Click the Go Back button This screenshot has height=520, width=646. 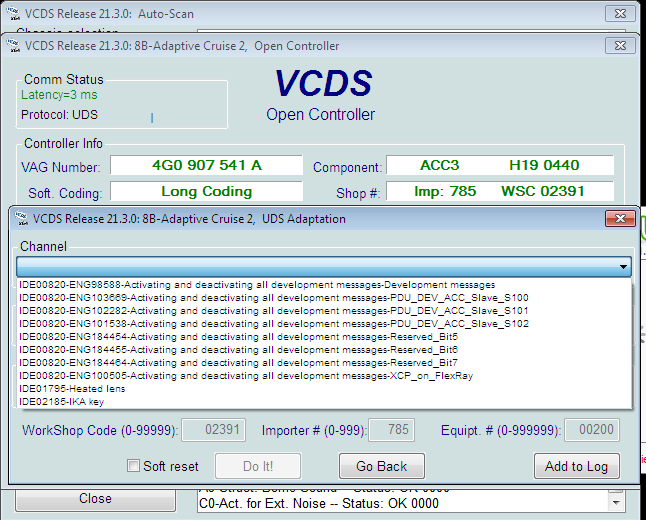[x=382, y=466]
